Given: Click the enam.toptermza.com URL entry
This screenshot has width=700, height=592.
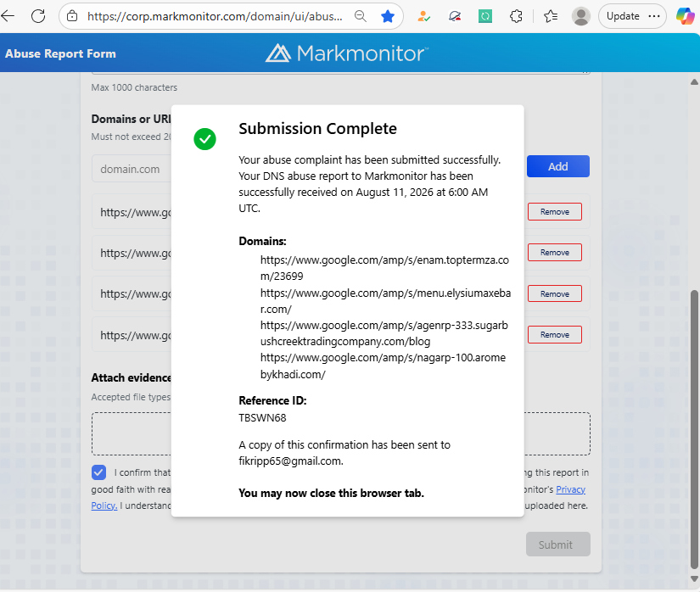Looking at the screenshot, I should pos(384,268).
